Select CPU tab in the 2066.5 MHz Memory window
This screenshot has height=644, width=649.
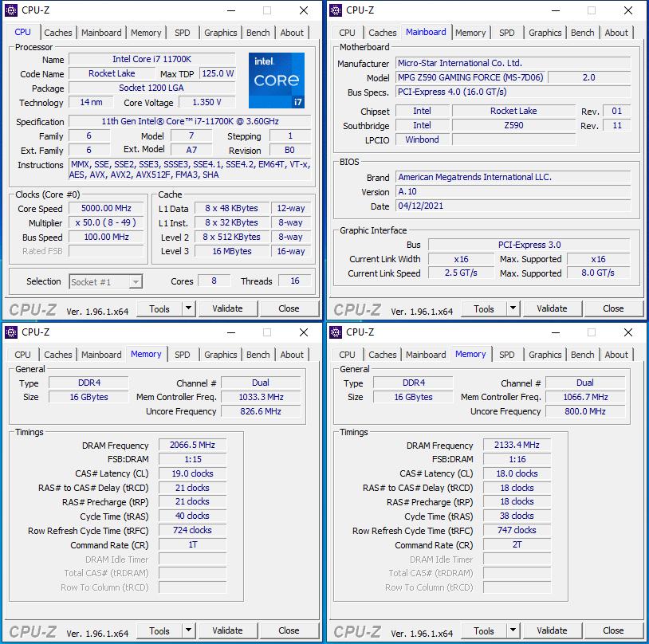coord(22,355)
